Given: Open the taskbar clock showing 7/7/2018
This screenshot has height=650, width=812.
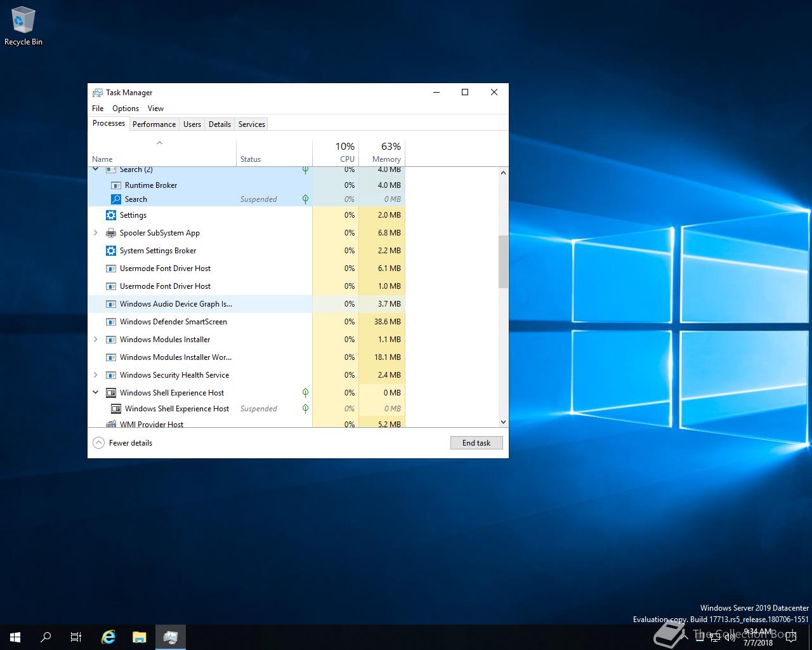Looking at the screenshot, I should click(x=757, y=637).
